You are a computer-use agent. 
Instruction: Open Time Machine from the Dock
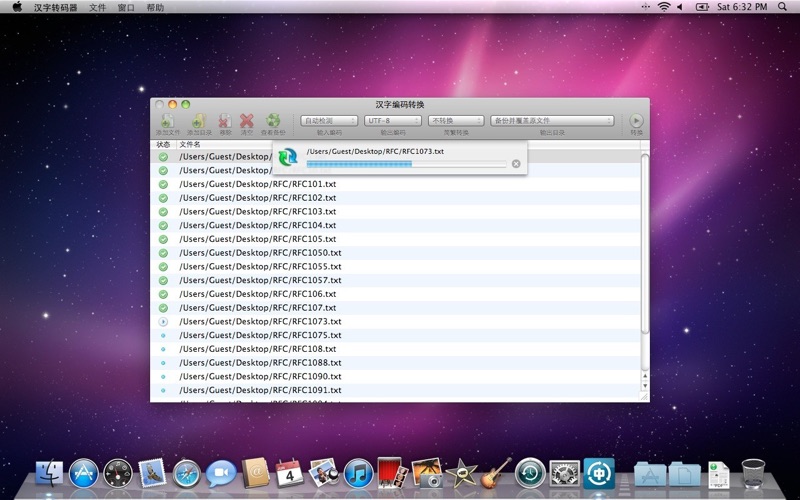pos(530,472)
